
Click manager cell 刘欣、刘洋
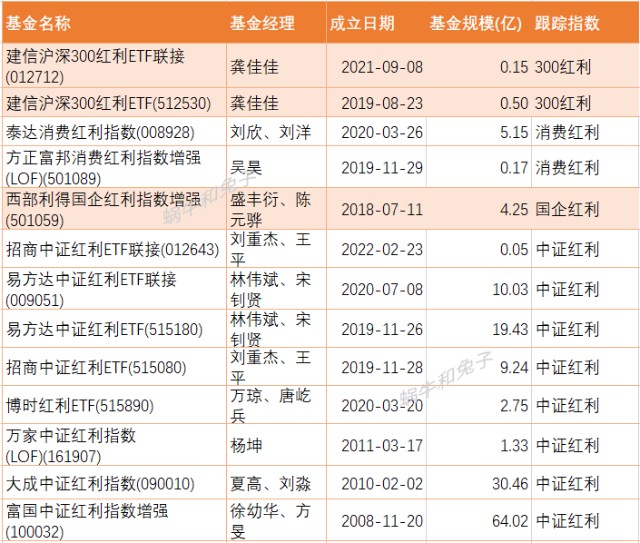click(x=276, y=132)
